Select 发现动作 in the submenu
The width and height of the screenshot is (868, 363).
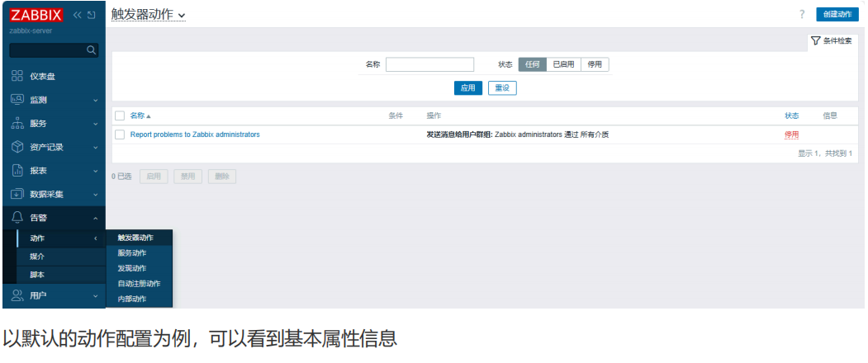(140, 268)
